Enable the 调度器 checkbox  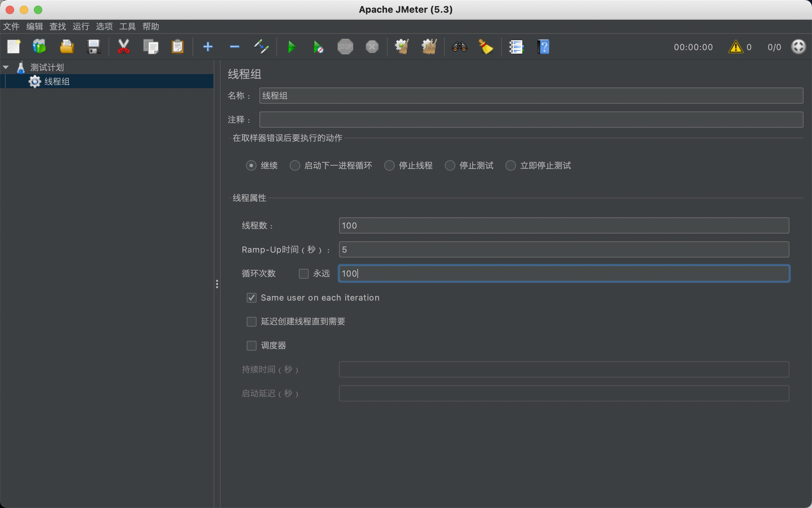coord(251,346)
